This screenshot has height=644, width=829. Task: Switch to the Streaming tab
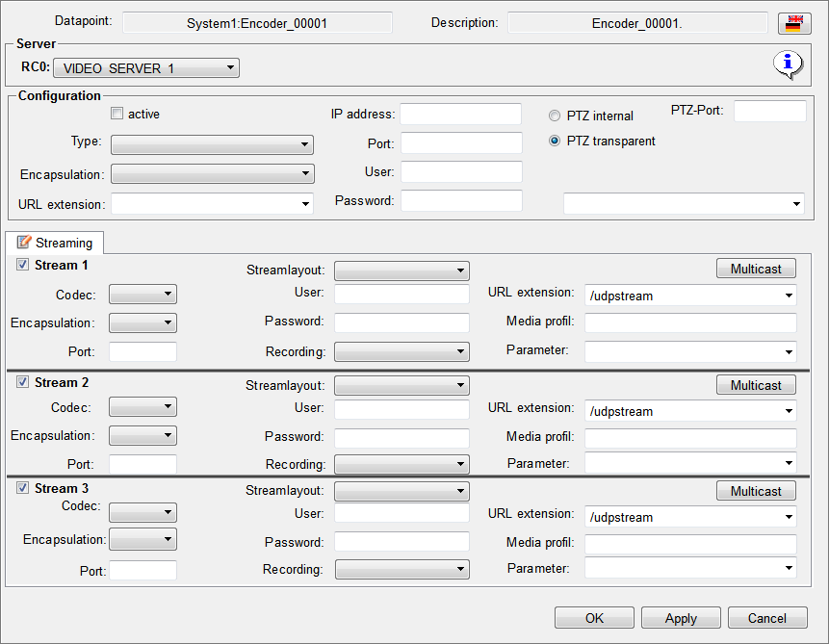point(55,243)
